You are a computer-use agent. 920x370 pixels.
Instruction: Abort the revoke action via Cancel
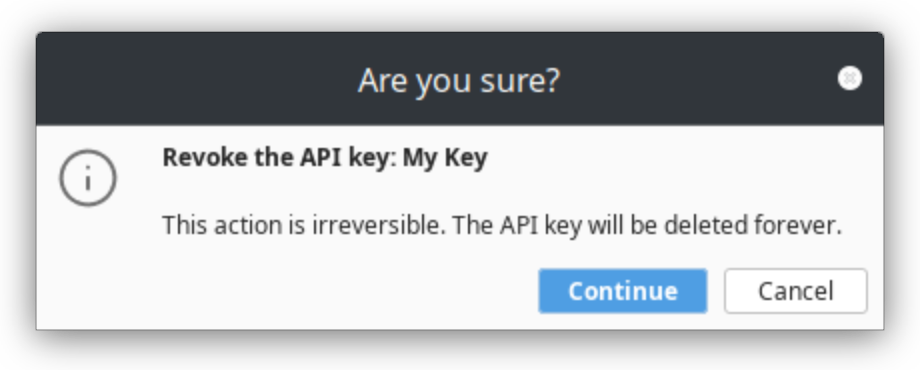(x=796, y=291)
